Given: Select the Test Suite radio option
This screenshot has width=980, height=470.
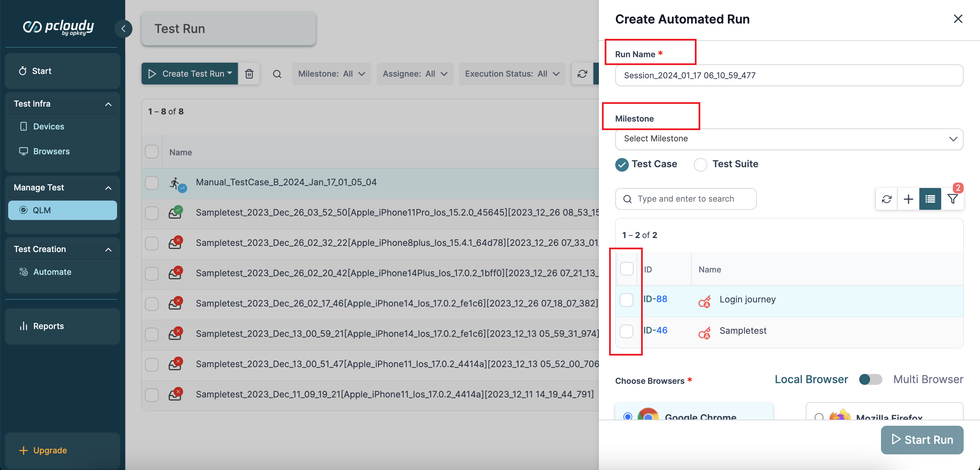Looking at the screenshot, I should [700, 164].
